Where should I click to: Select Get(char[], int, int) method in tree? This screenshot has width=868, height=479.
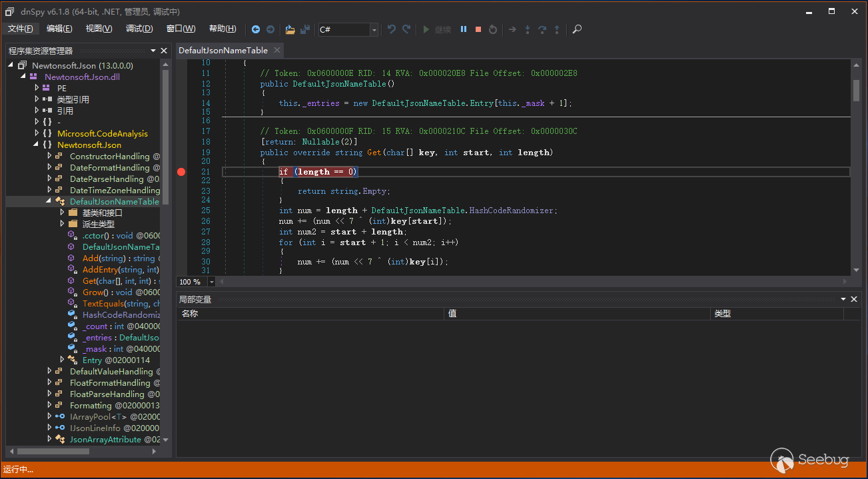113,281
